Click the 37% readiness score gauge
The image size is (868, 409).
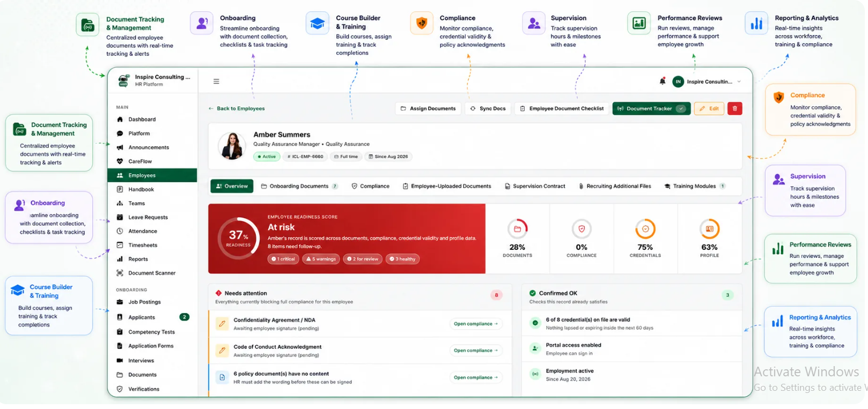click(238, 238)
